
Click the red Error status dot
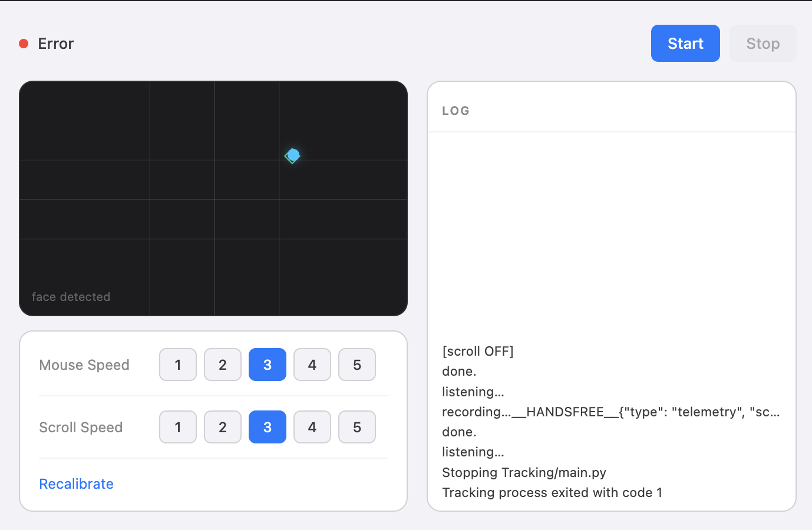click(24, 44)
